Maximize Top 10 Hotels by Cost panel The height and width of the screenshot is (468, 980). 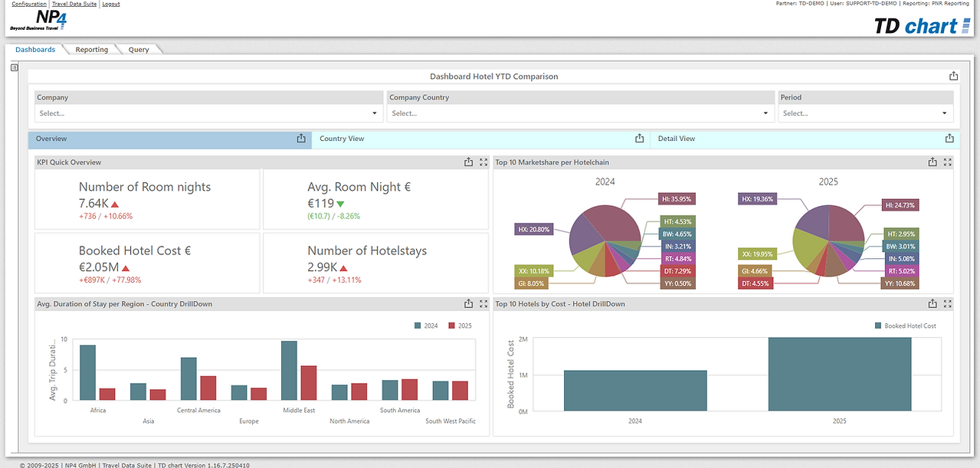click(x=948, y=304)
